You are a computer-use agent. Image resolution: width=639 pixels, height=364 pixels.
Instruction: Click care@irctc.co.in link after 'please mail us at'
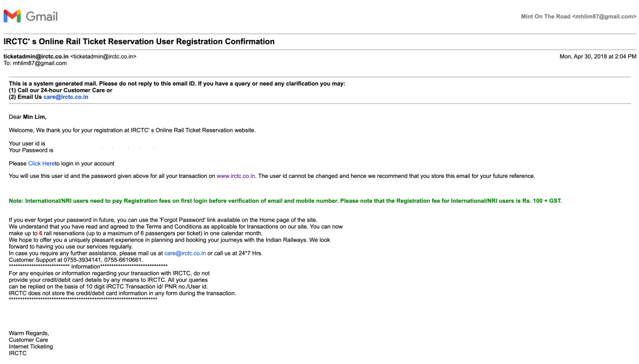click(x=184, y=253)
